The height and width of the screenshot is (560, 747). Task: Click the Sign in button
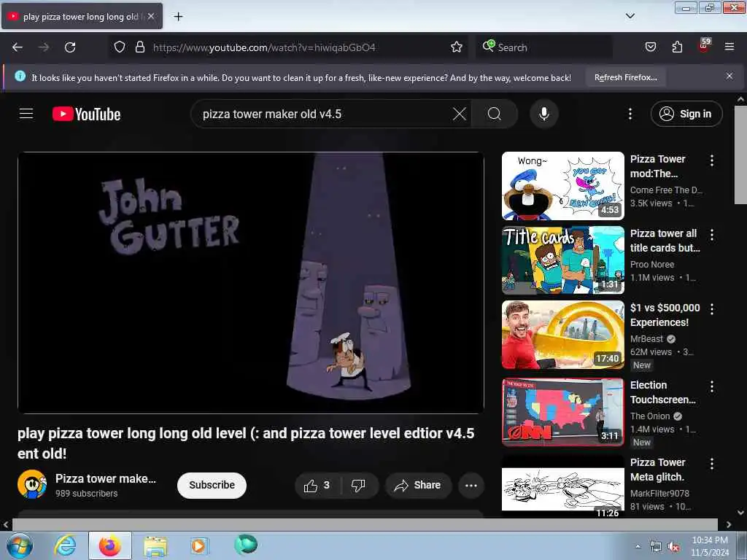(x=686, y=114)
